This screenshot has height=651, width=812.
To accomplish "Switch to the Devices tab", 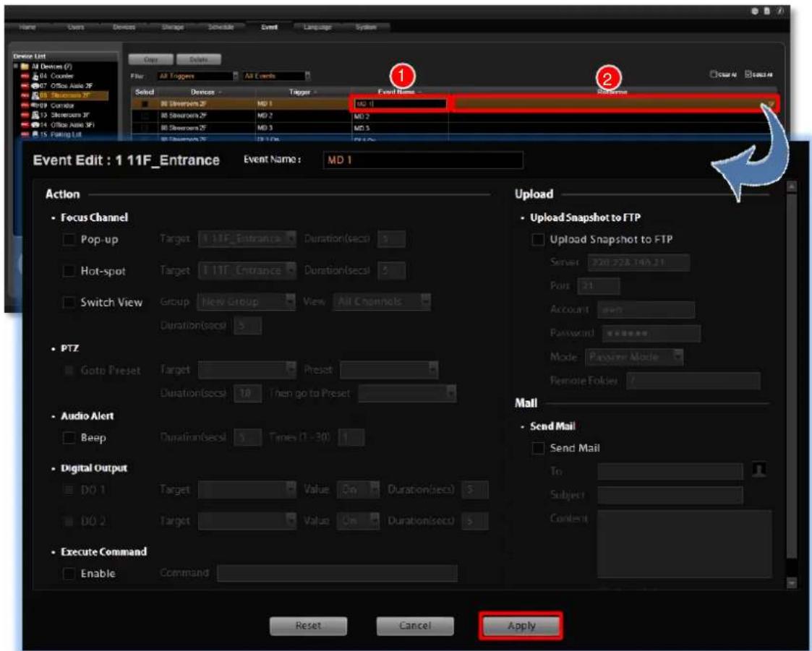I will (x=124, y=27).
